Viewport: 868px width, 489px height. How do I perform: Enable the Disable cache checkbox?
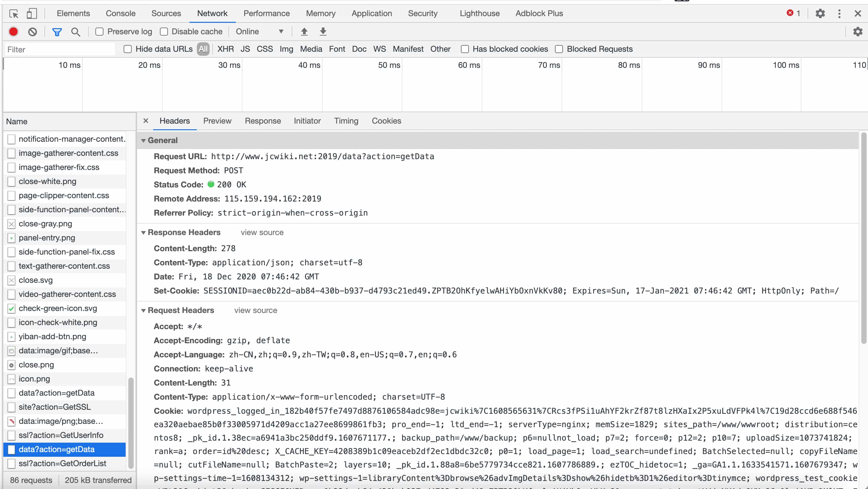[x=164, y=32]
